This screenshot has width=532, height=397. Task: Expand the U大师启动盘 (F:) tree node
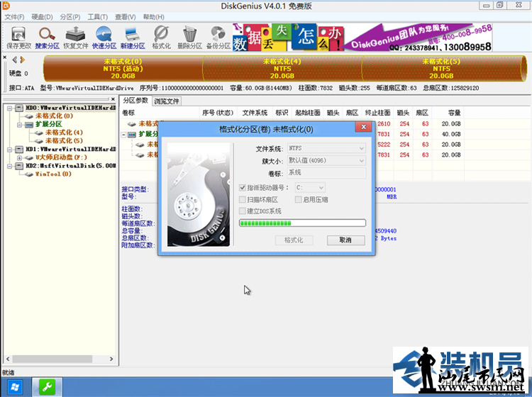pos(19,157)
